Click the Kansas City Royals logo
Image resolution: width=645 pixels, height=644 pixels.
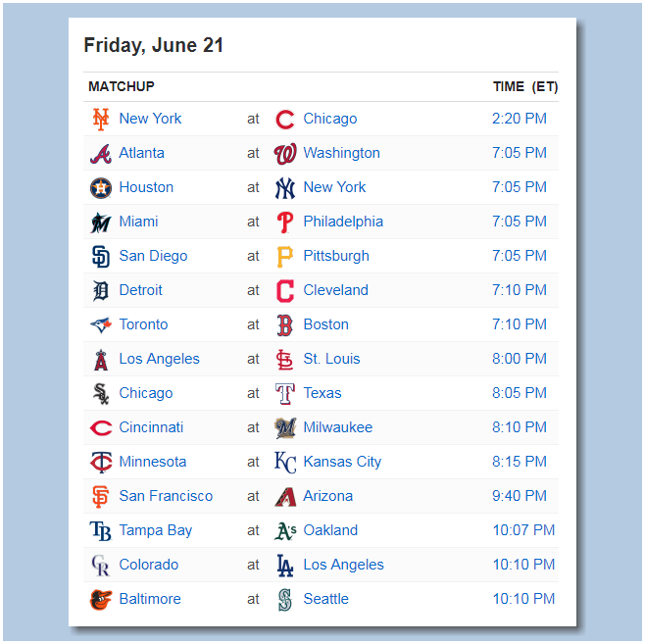click(x=285, y=463)
